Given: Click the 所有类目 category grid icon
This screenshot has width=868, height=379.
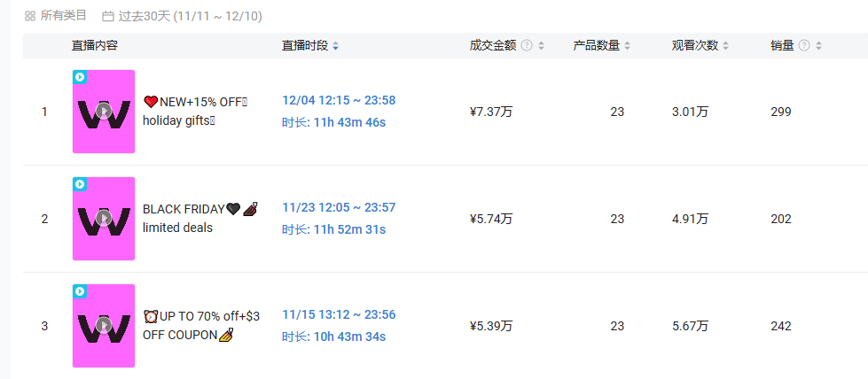Looking at the screenshot, I should pos(30,16).
